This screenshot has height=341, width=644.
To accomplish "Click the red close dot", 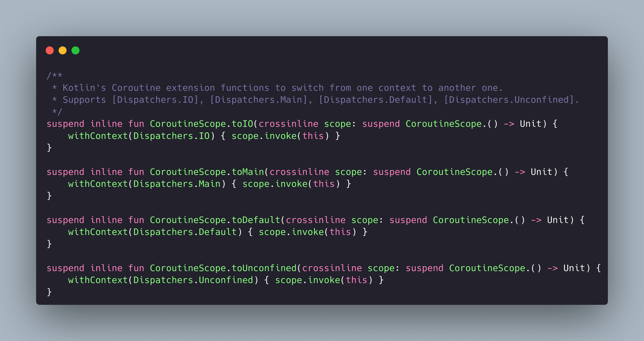I will [x=50, y=50].
